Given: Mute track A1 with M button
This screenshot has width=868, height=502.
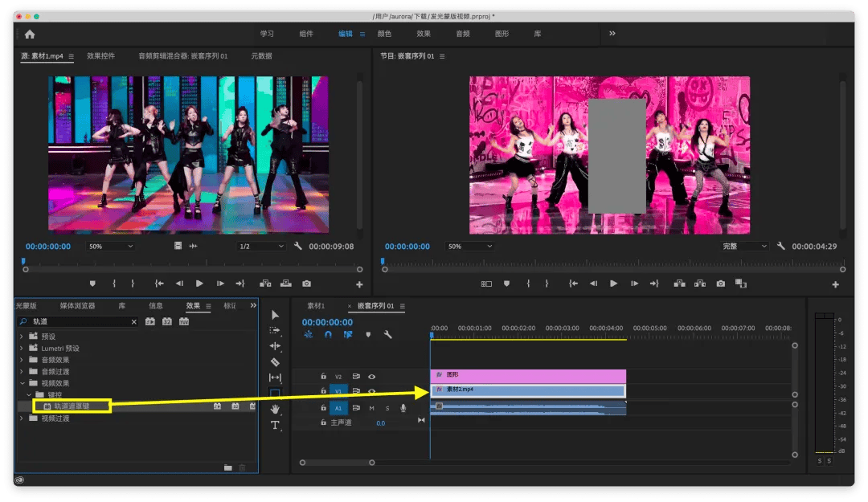Looking at the screenshot, I should pos(371,409).
